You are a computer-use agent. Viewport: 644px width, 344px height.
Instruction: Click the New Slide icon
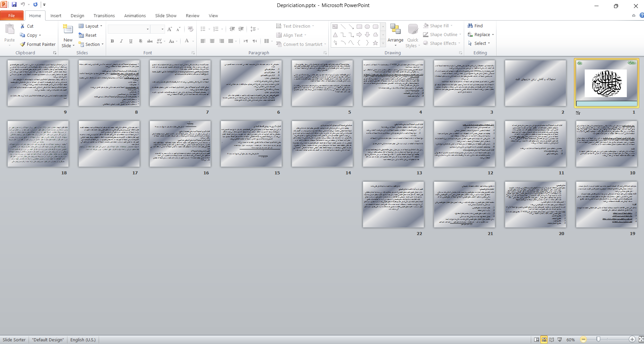coord(68,29)
